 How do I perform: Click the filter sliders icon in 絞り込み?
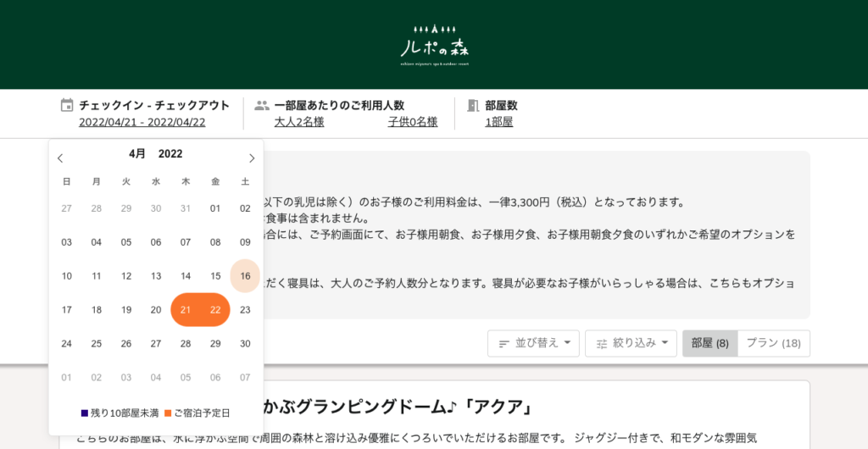pyautogui.click(x=602, y=344)
